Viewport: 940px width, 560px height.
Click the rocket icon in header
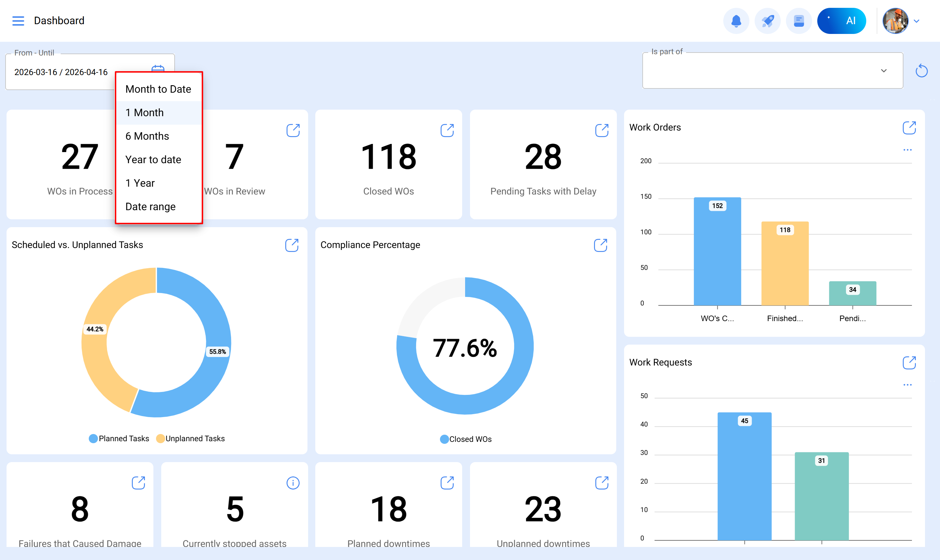pos(767,21)
